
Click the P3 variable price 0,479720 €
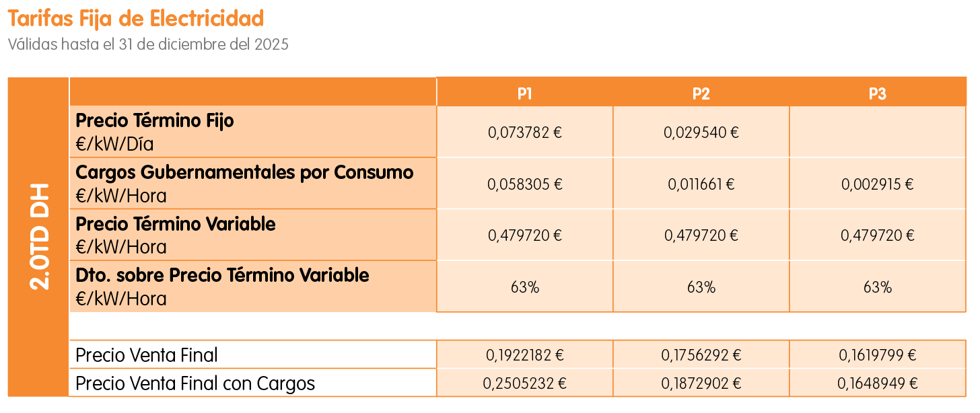point(877,235)
